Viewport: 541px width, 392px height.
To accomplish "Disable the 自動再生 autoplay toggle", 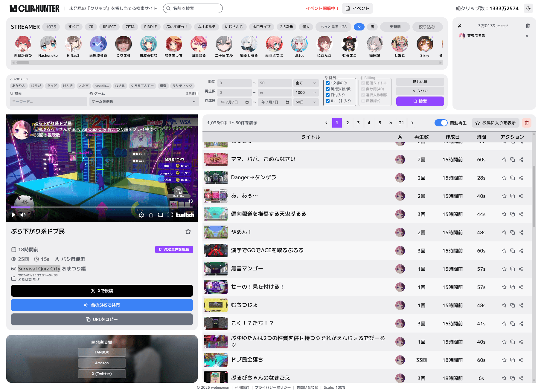I will coord(441,122).
